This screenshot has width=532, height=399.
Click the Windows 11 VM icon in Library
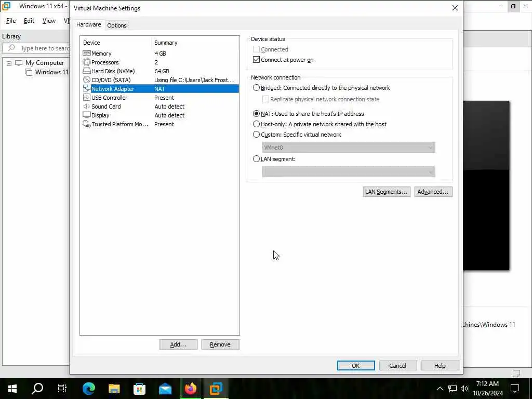tap(29, 72)
